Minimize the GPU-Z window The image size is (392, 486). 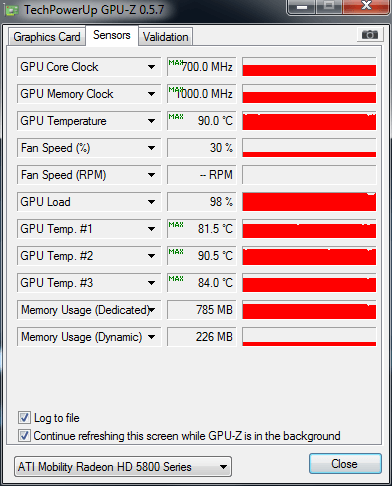[302, 7]
